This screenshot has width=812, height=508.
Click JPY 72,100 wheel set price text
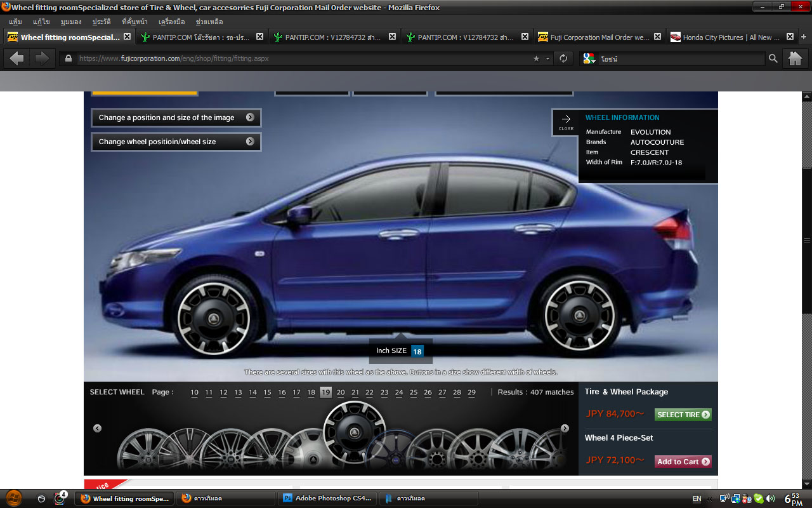pos(615,460)
